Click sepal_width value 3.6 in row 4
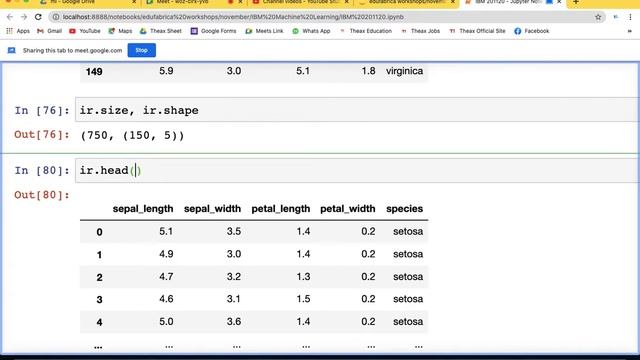The width and height of the screenshot is (640, 360). (x=234, y=322)
